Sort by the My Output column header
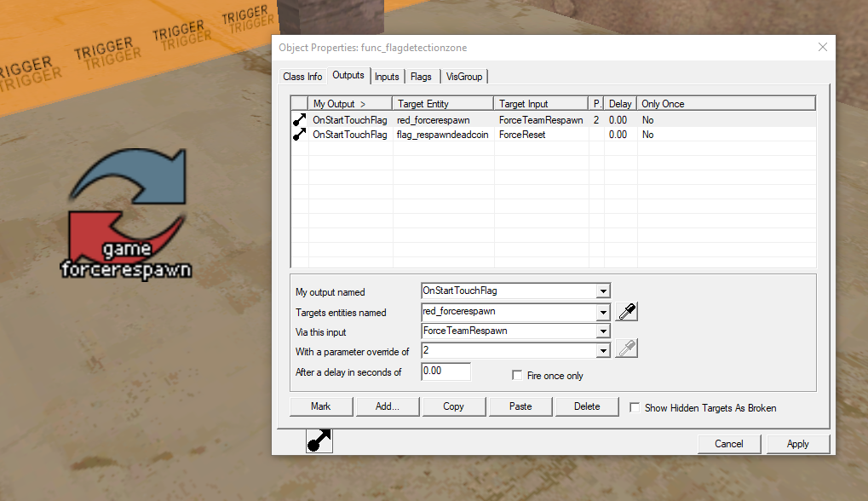This screenshot has height=501, width=868. click(x=350, y=103)
